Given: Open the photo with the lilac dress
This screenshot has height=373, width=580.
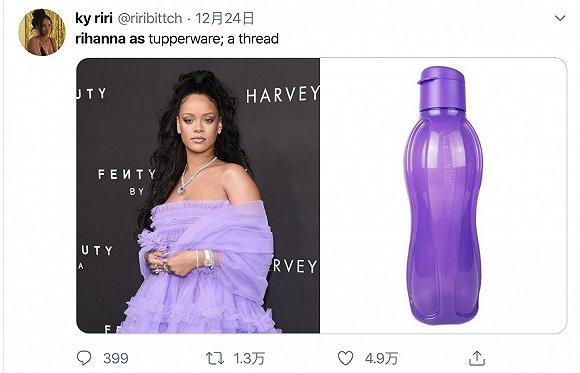Looking at the screenshot, I should pos(198,196).
